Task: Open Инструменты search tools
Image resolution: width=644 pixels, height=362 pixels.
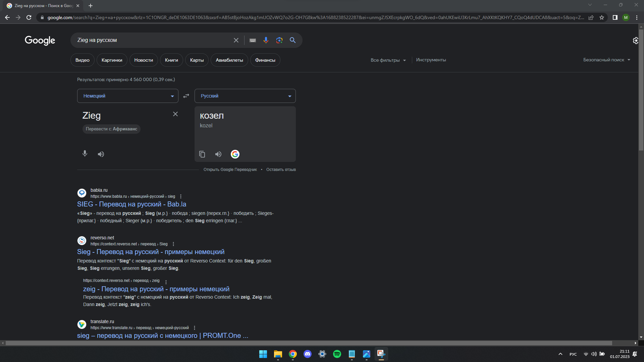Action: pyautogui.click(x=431, y=60)
